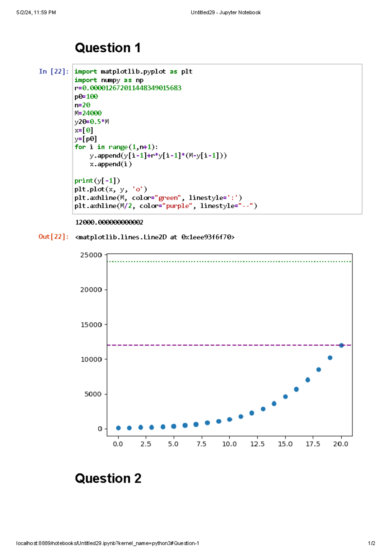Click the printed output 12000.000000000002
The height and width of the screenshot is (555, 392).
[109, 222]
